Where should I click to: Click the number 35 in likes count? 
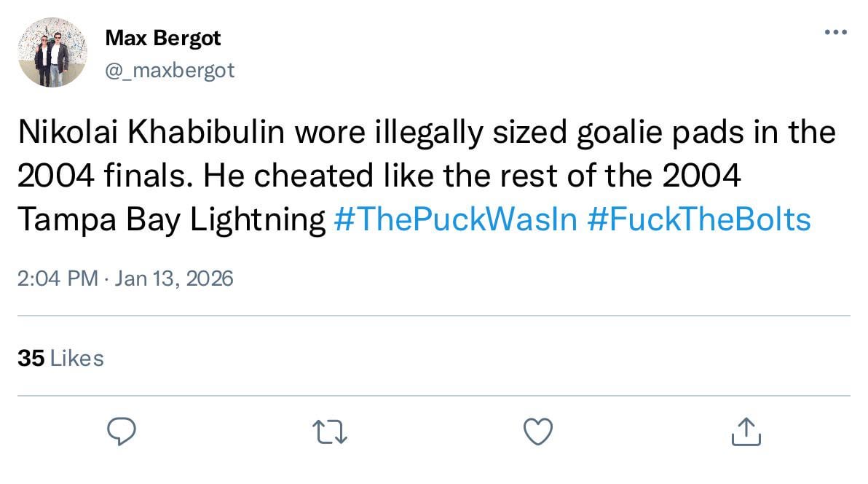(x=30, y=358)
